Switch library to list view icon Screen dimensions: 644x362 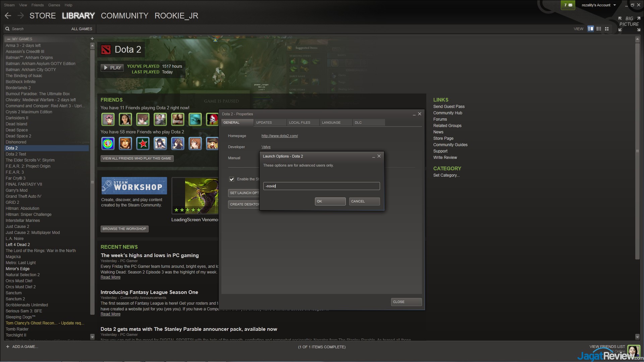[x=599, y=29]
